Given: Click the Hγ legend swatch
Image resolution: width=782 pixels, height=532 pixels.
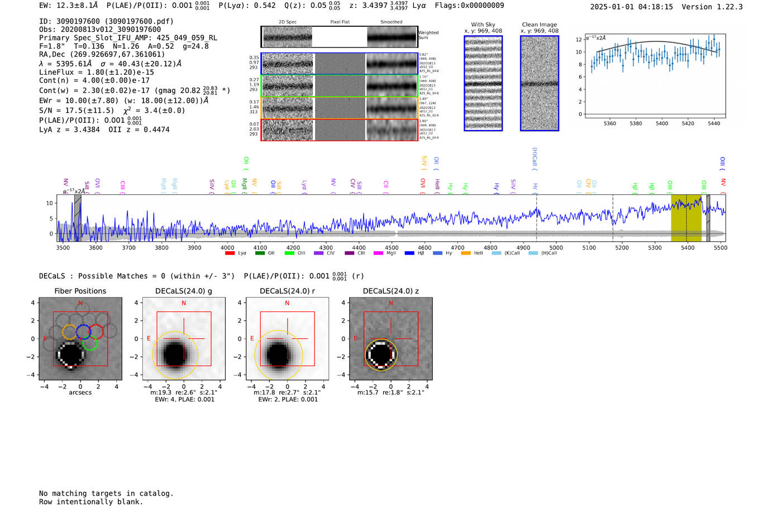Looking at the screenshot, I should (437, 253).
